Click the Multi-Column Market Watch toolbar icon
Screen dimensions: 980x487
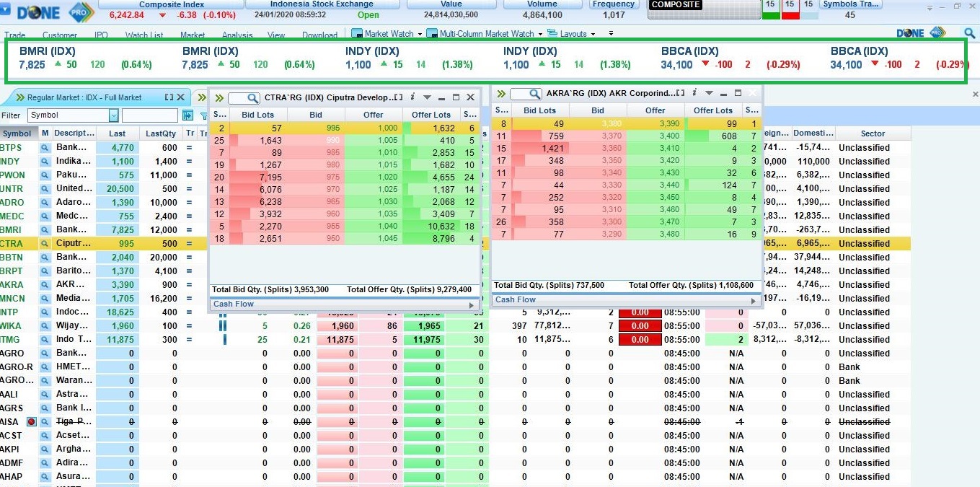pyautogui.click(x=432, y=33)
